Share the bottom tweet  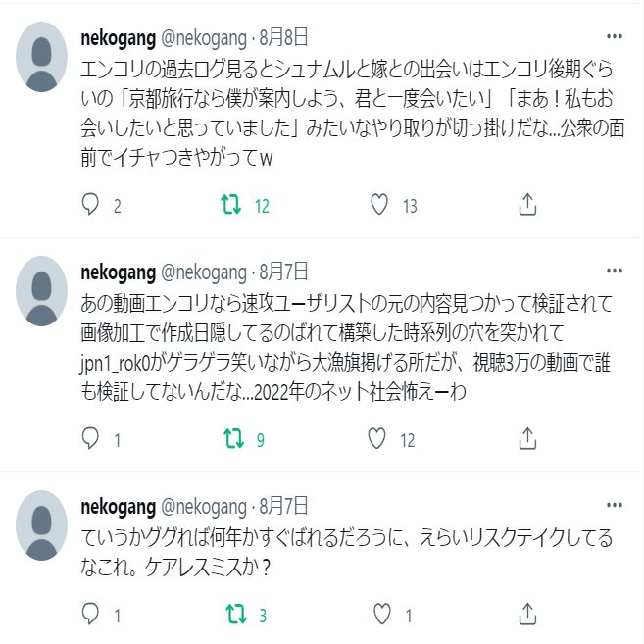point(526,615)
